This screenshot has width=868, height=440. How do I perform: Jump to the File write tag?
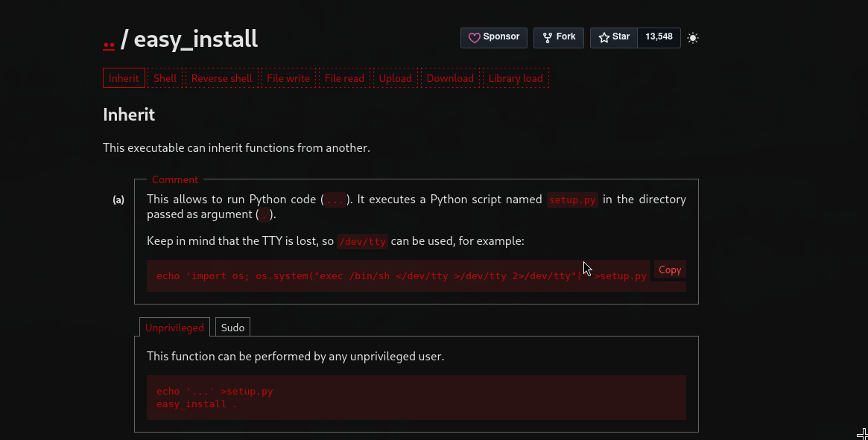click(288, 78)
